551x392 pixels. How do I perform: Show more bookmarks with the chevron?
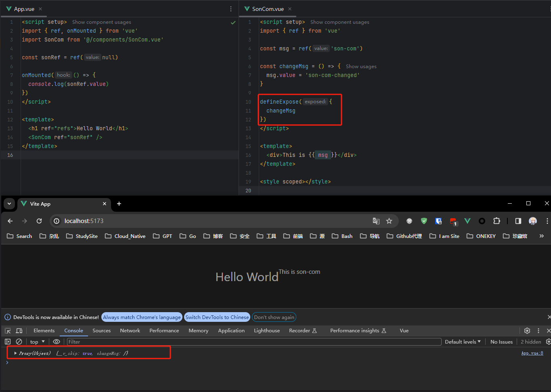click(x=542, y=236)
